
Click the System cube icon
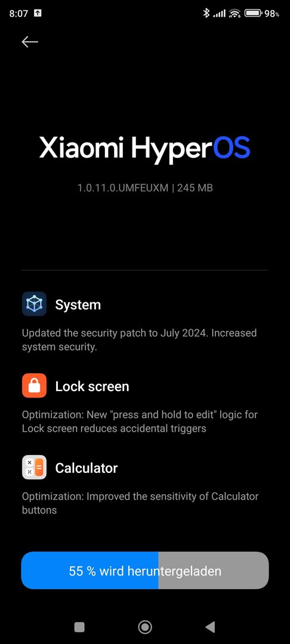tap(34, 304)
